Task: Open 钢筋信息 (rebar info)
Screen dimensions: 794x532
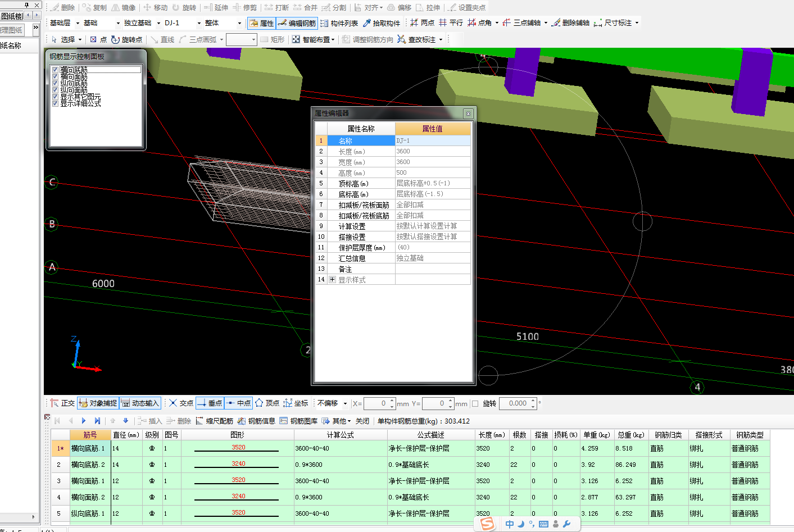Action: (256, 421)
